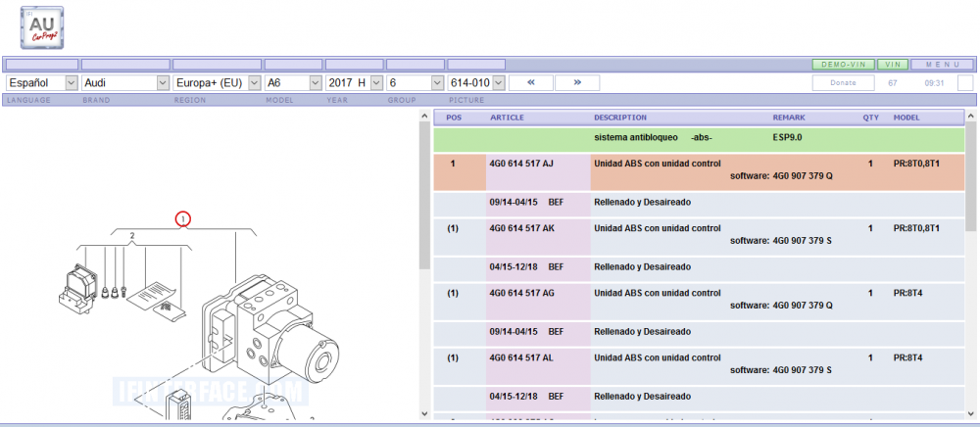
Task: Click the Donate button
Action: tap(843, 82)
